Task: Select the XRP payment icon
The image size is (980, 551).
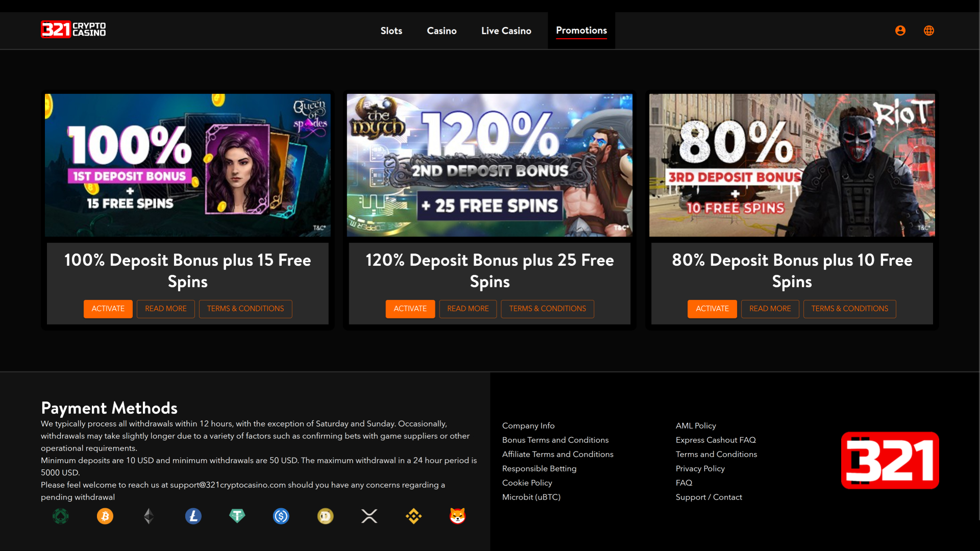Action: tap(369, 516)
